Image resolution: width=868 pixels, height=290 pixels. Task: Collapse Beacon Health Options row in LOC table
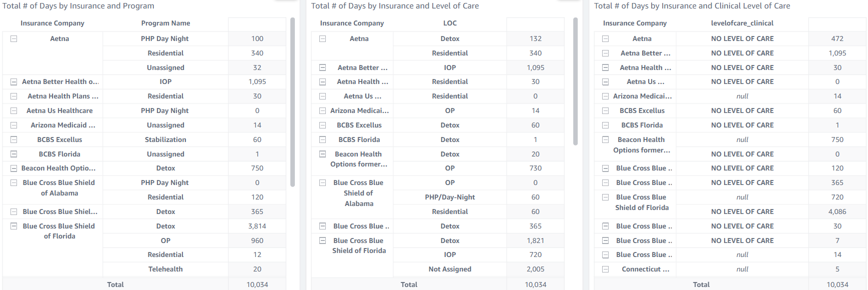tap(323, 154)
